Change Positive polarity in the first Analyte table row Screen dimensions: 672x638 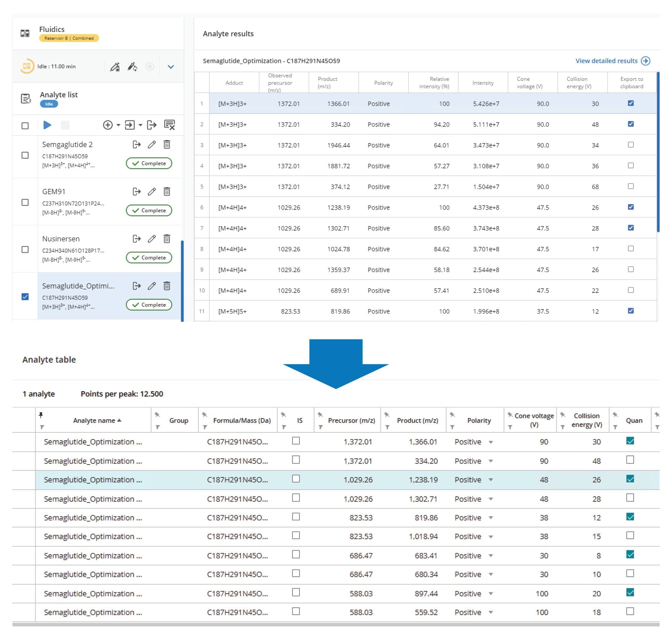pyautogui.click(x=491, y=442)
